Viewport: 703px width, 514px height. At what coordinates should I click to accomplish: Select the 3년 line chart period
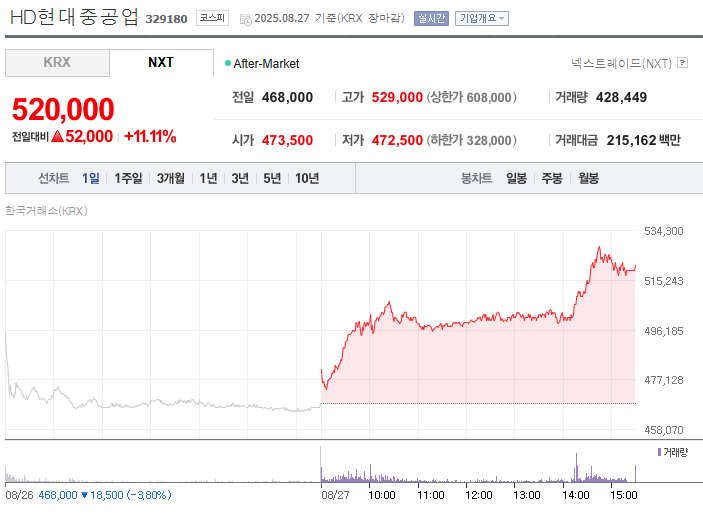click(x=240, y=179)
